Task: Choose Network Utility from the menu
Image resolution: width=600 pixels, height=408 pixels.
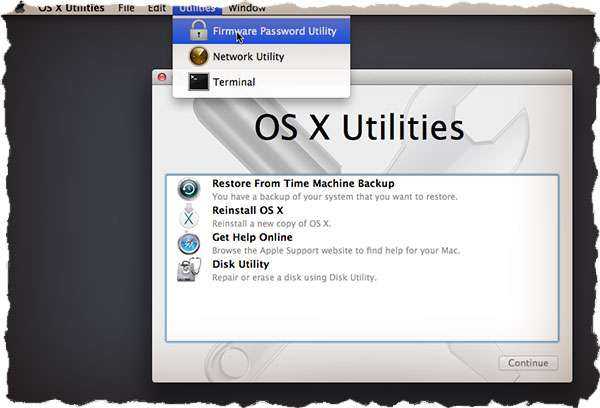Action: (261, 57)
